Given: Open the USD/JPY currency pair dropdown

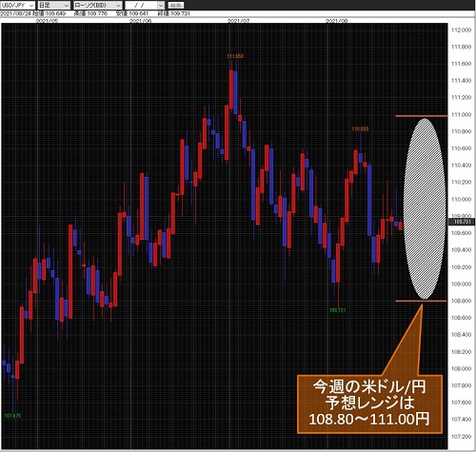Looking at the screenshot, I should (x=18, y=5).
